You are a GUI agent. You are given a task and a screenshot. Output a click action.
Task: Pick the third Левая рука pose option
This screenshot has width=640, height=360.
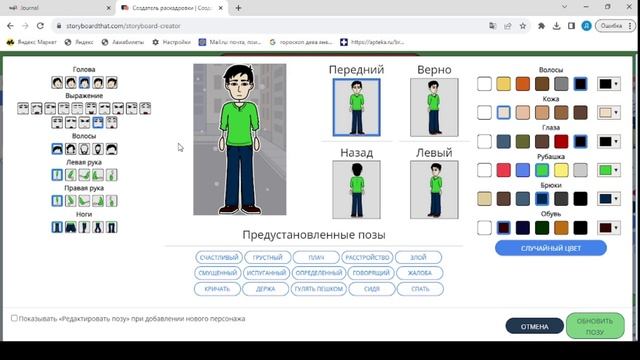click(x=84, y=175)
